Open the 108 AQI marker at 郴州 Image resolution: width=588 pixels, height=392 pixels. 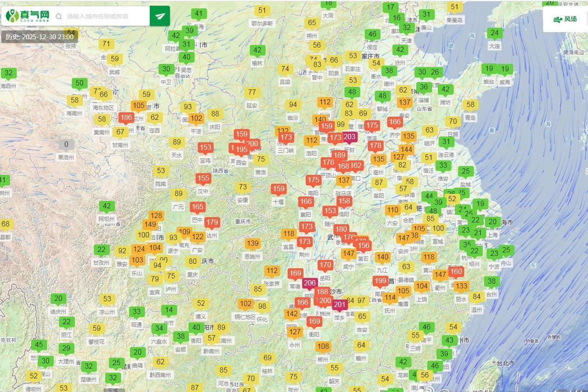(x=323, y=346)
